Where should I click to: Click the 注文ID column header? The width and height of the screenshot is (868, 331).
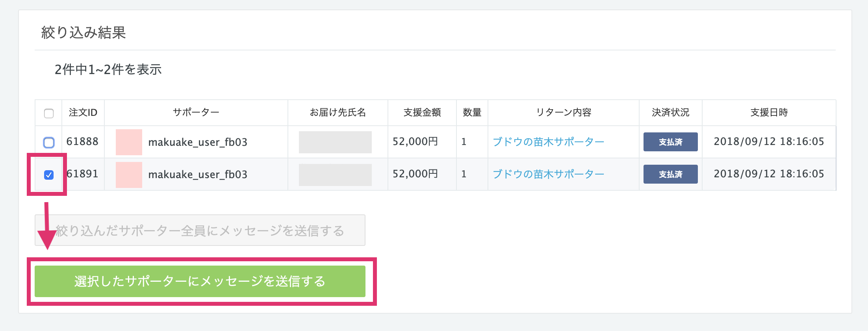coord(83,113)
